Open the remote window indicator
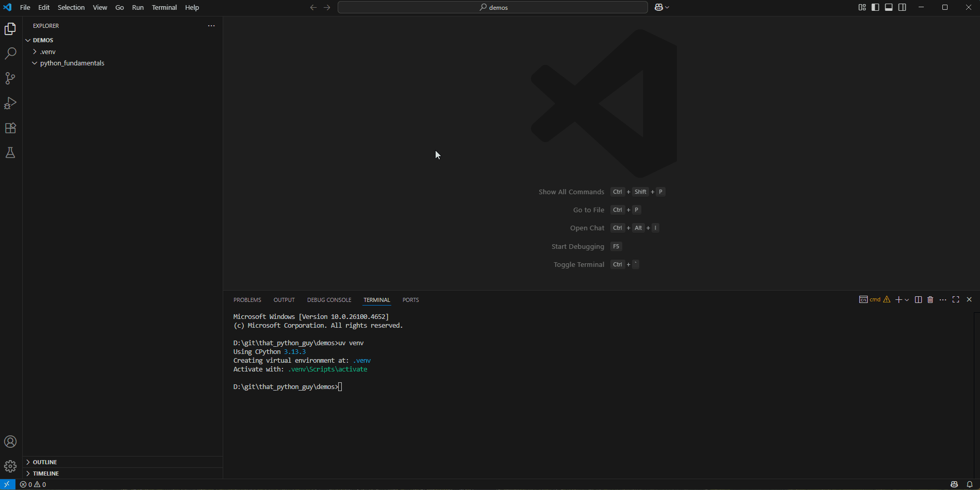This screenshot has width=980, height=490. coord(8,484)
